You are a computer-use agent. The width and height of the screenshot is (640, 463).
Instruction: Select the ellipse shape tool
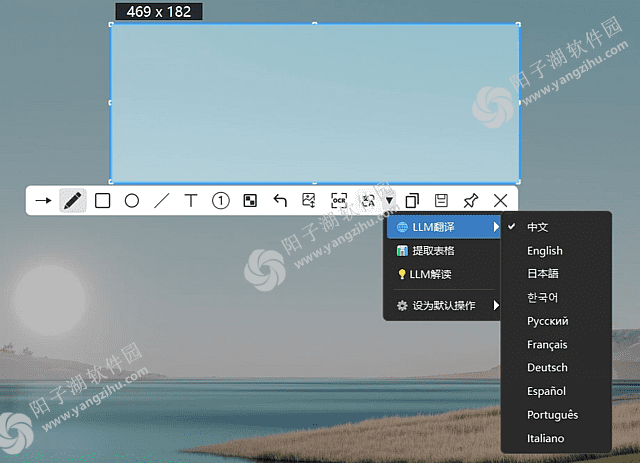tap(131, 200)
